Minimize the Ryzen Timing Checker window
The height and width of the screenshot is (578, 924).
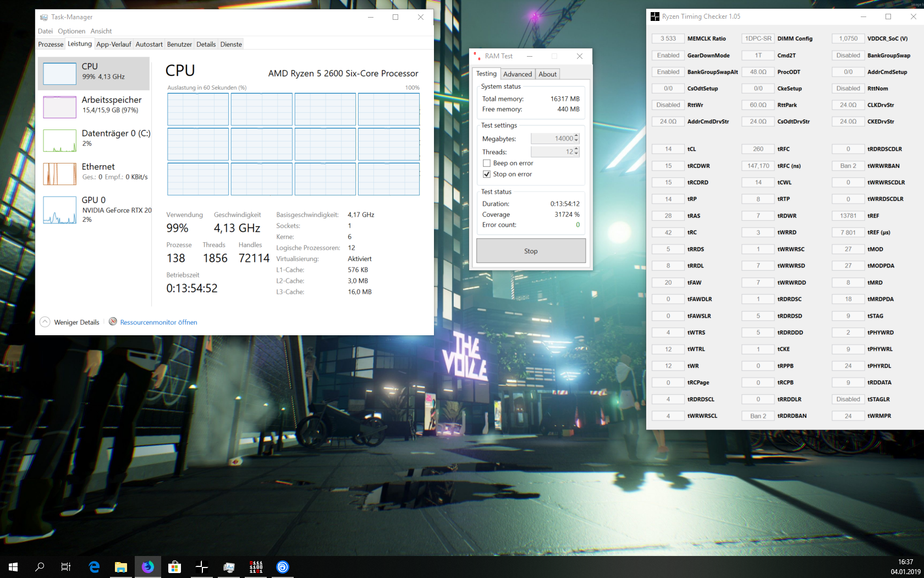(863, 17)
